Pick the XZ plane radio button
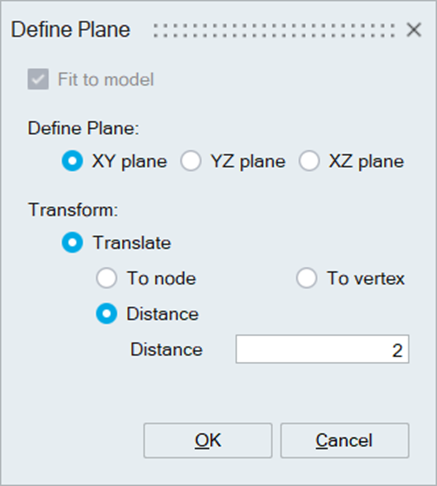 [x=309, y=161]
